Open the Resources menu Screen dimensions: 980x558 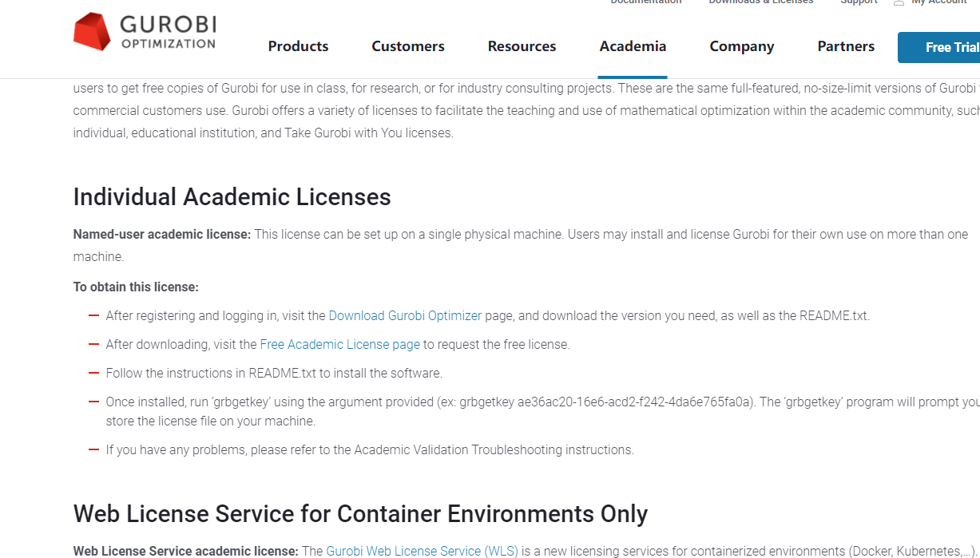click(522, 46)
